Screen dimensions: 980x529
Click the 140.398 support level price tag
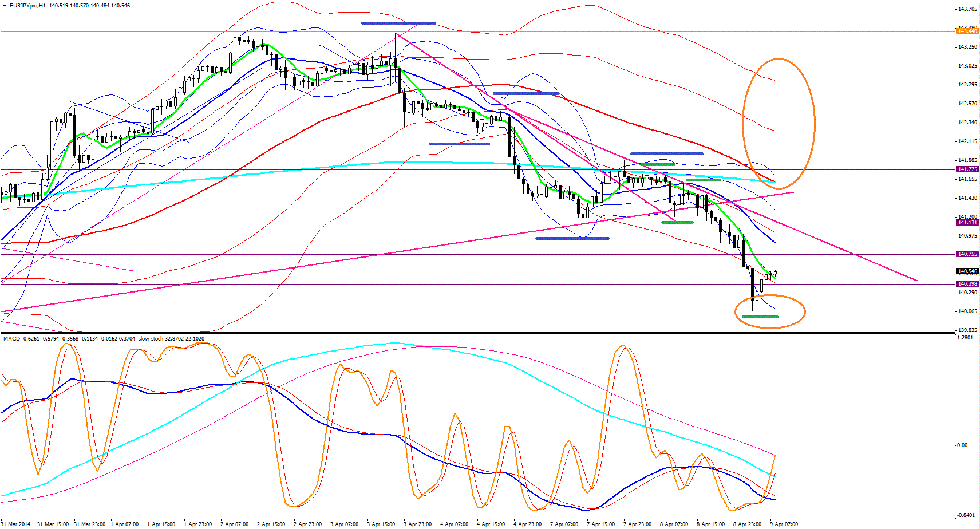[967, 284]
